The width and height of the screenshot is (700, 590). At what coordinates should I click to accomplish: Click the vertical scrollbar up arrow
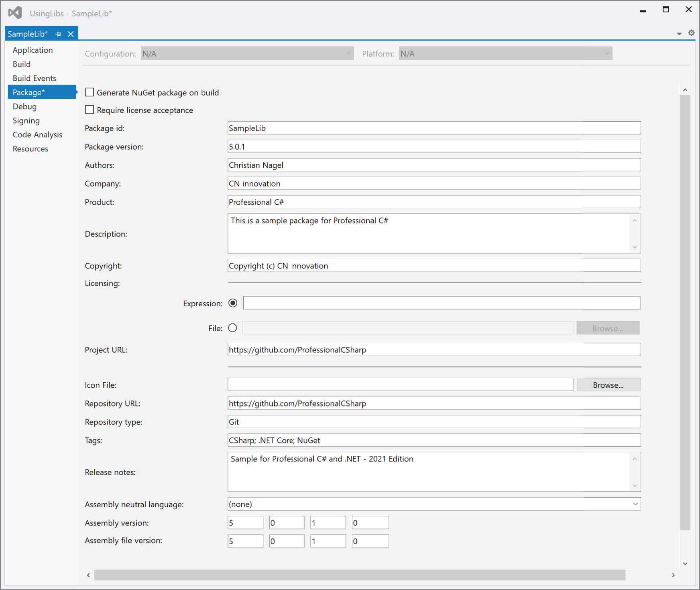(686, 90)
